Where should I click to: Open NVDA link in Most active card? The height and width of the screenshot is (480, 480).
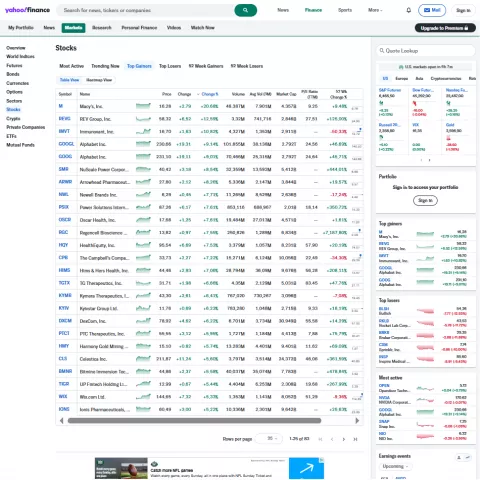click(x=384, y=397)
